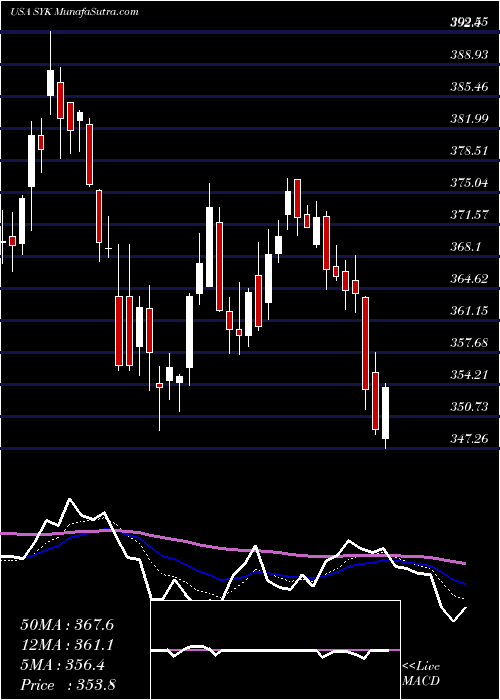Screen dimensions: 500x700
Task: Click the 385.46 price axis label
Action: coord(468,88)
